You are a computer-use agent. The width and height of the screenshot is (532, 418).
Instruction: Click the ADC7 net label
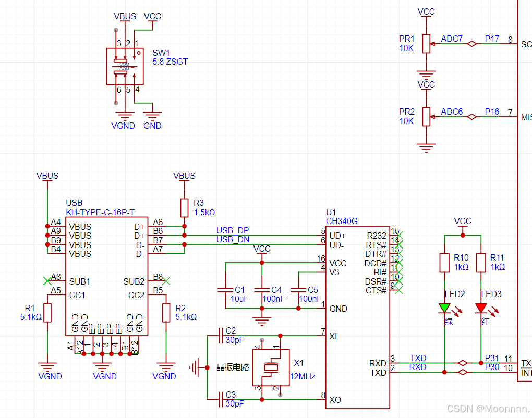[x=452, y=39]
